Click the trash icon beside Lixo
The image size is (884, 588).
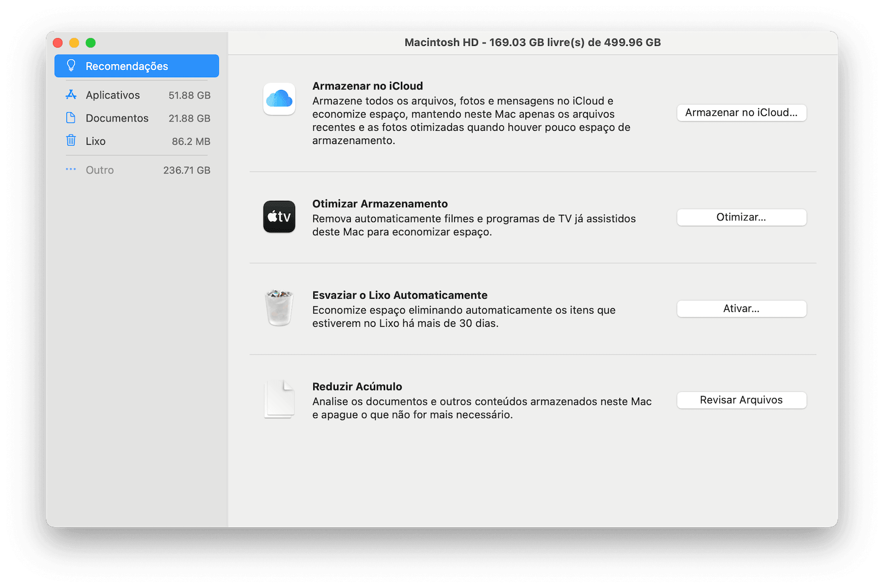click(71, 140)
